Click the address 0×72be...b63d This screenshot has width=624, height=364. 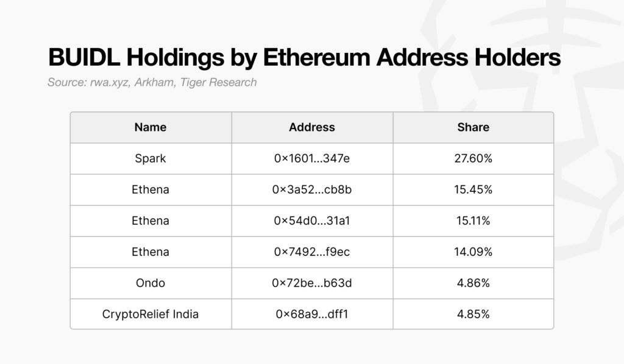[312, 283]
